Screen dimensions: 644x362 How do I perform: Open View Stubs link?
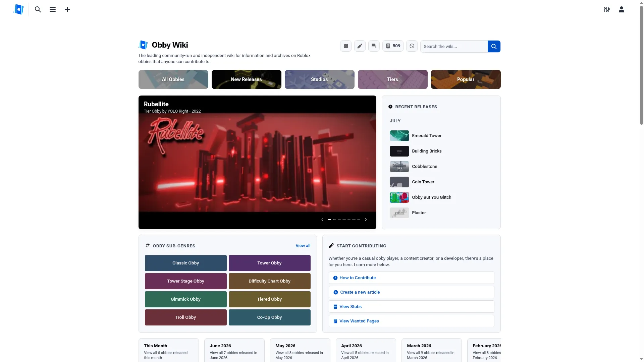pyautogui.click(x=412, y=307)
